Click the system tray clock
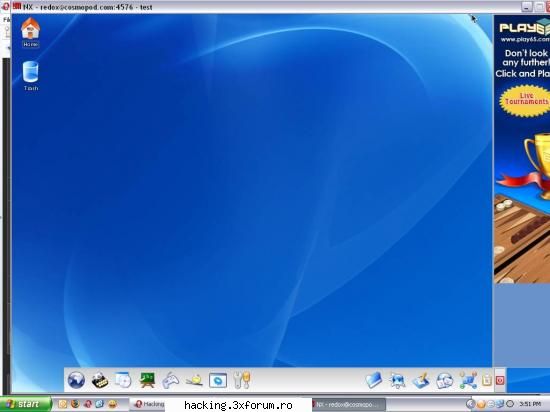 (530, 404)
